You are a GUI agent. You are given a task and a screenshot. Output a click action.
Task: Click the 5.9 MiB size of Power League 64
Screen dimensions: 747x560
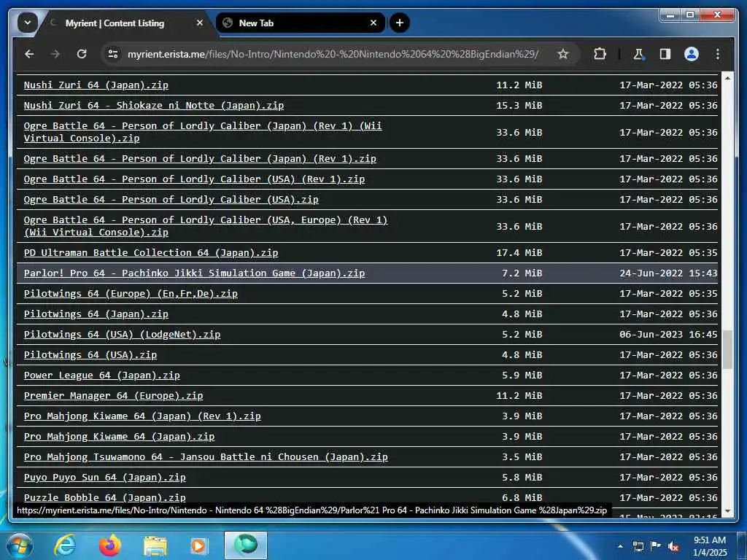pos(522,376)
